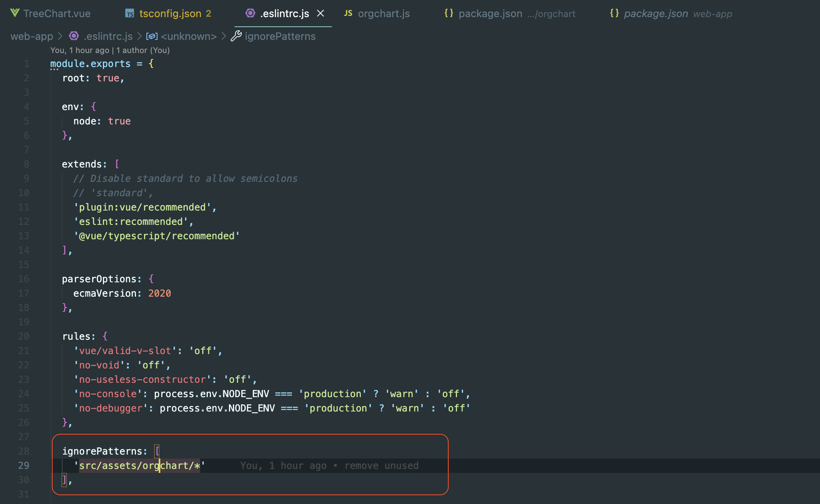Click the JS icon on the orgchart.js tab
The height and width of the screenshot is (504, 820).
pyautogui.click(x=348, y=13)
